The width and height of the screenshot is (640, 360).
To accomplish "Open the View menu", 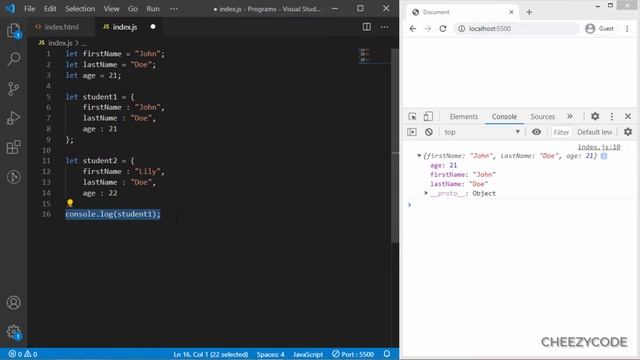I will (111, 9).
